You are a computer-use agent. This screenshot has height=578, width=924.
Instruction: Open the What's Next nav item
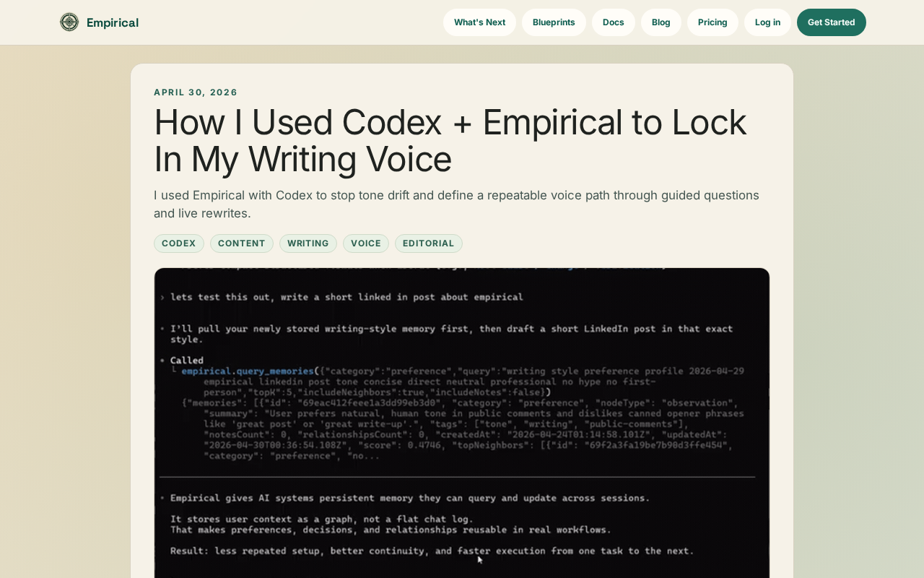click(479, 22)
